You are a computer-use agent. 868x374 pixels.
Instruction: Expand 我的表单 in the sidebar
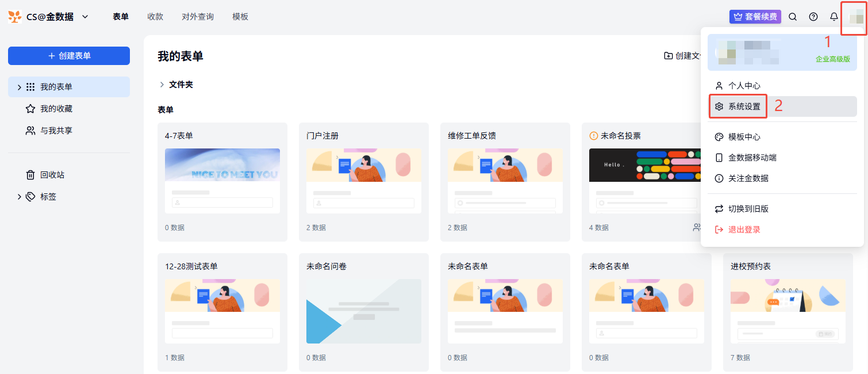(x=19, y=87)
